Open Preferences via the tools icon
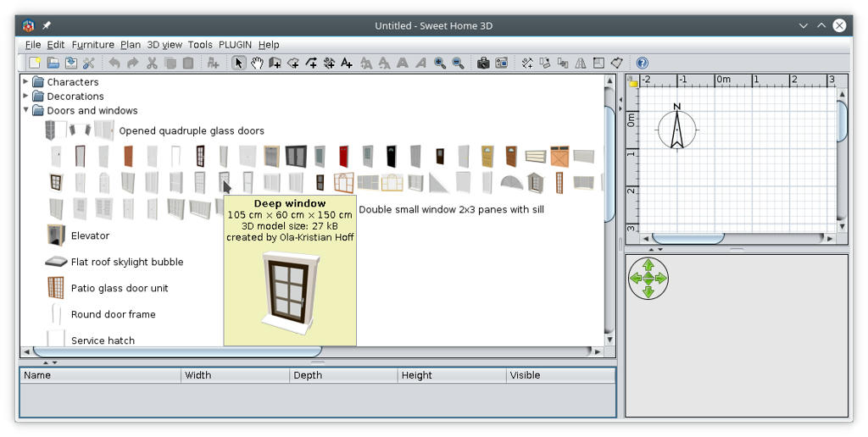The height and width of the screenshot is (437, 868). [x=89, y=63]
